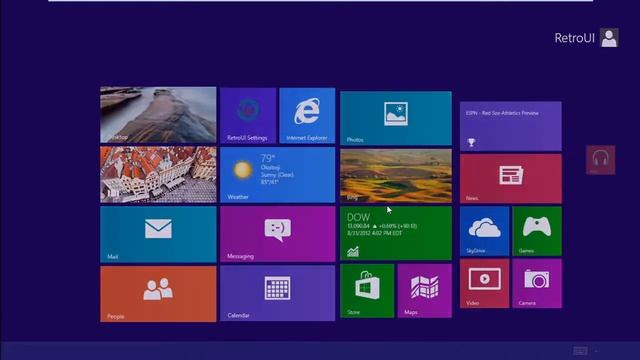This screenshot has height=360, width=640.
Task: Open the Desktop tile
Action: click(x=158, y=115)
